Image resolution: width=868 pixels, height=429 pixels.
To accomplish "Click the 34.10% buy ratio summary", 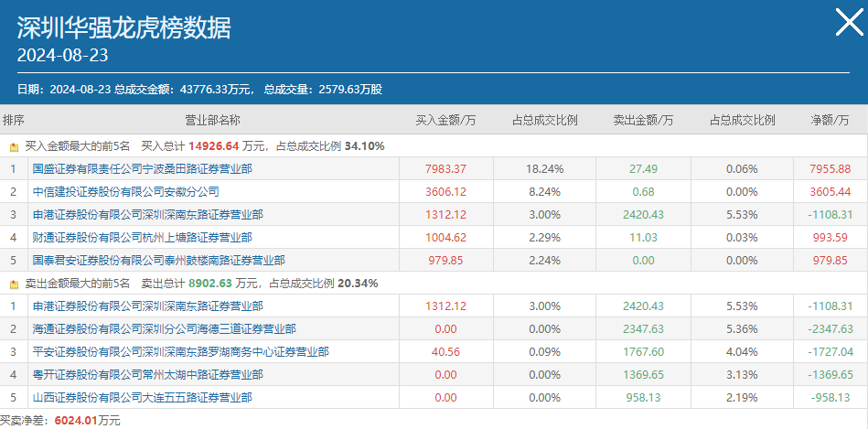I will (x=364, y=146).
